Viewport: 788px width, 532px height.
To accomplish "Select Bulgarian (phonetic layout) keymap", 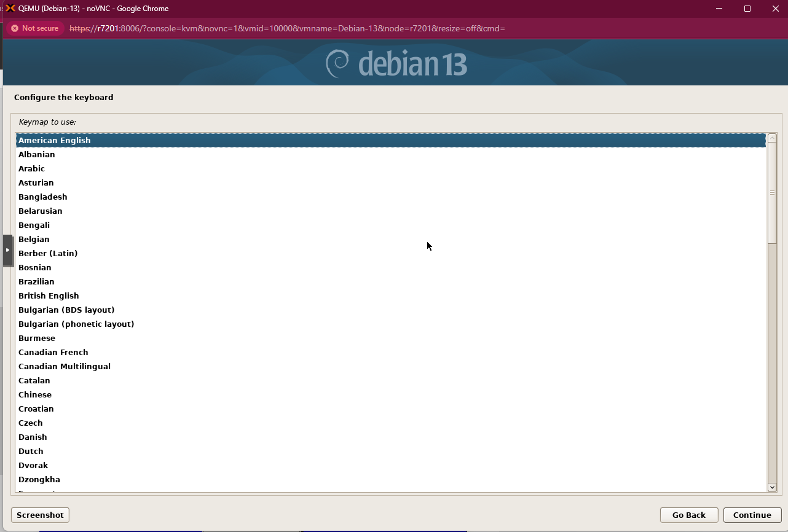I will coord(76,324).
